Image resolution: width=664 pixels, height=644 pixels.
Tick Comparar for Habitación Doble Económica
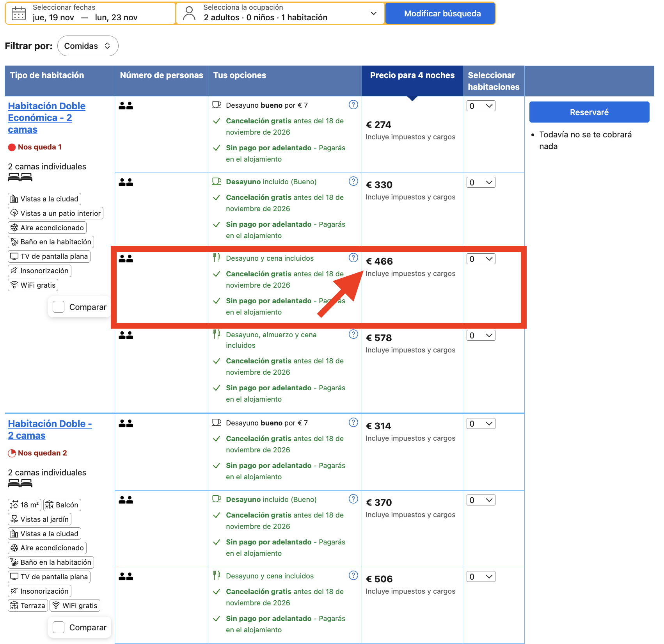59,307
